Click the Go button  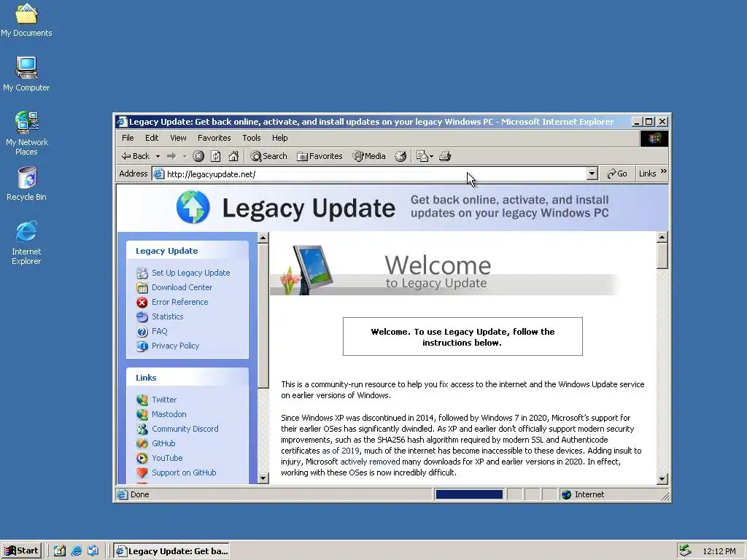(616, 174)
